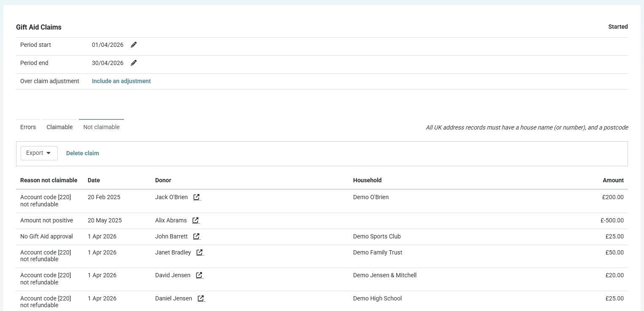Click the Period start date value 01/04/2026
The width and height of the screenshot is (644, 311).
tap(108, 45)
